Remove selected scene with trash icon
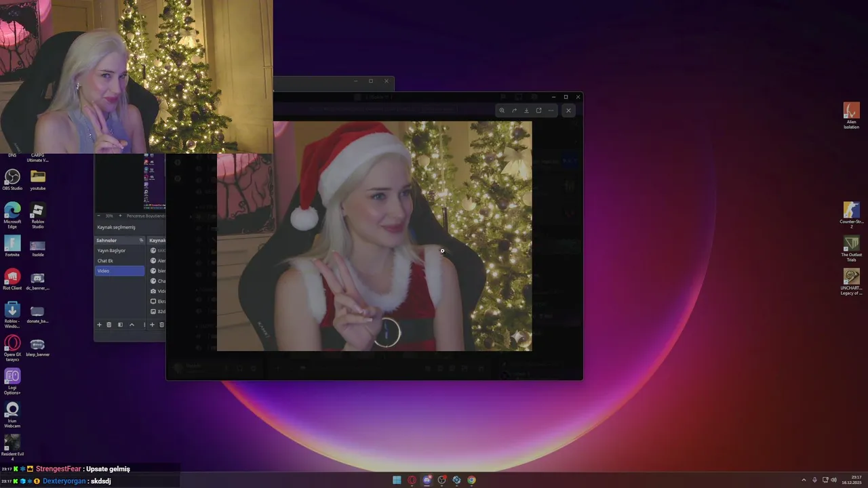Viewport: 868px width, 488px height. click(x=109, y=325)
